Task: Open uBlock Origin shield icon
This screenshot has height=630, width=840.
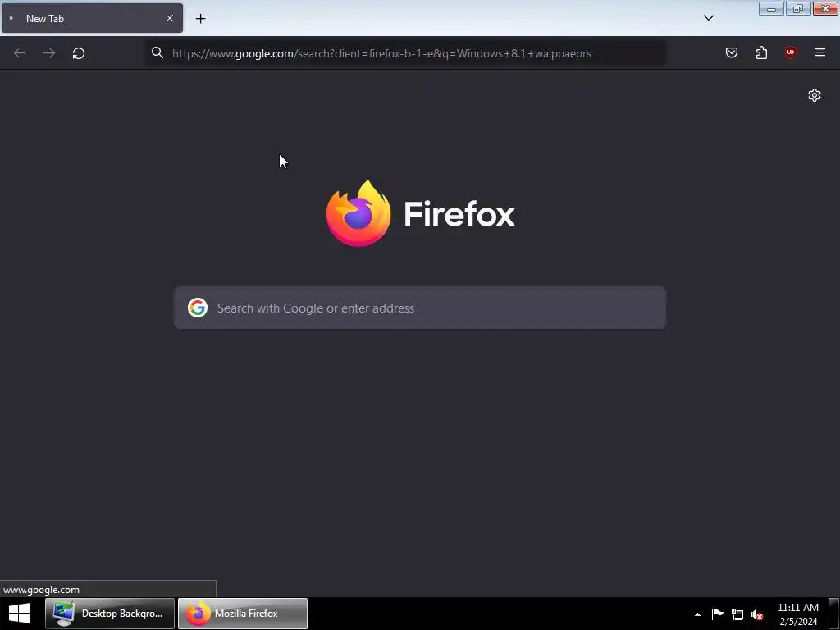Action: 791,52
